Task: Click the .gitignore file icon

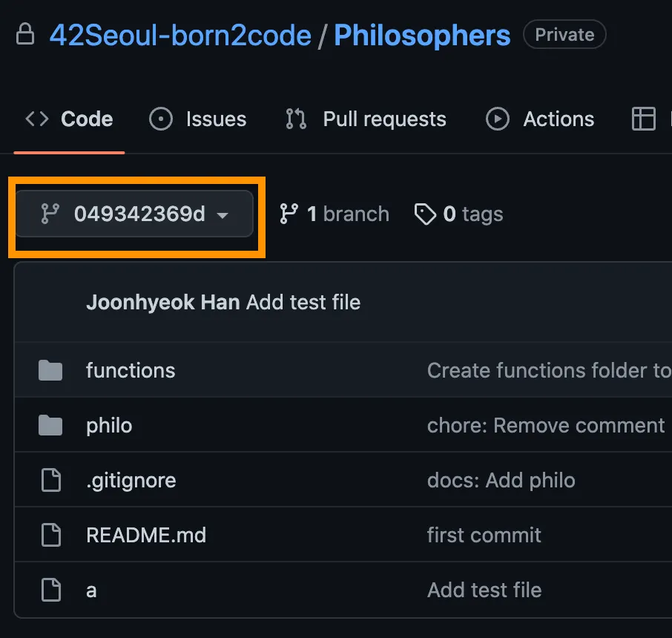Action: click(x=50, y=480)
